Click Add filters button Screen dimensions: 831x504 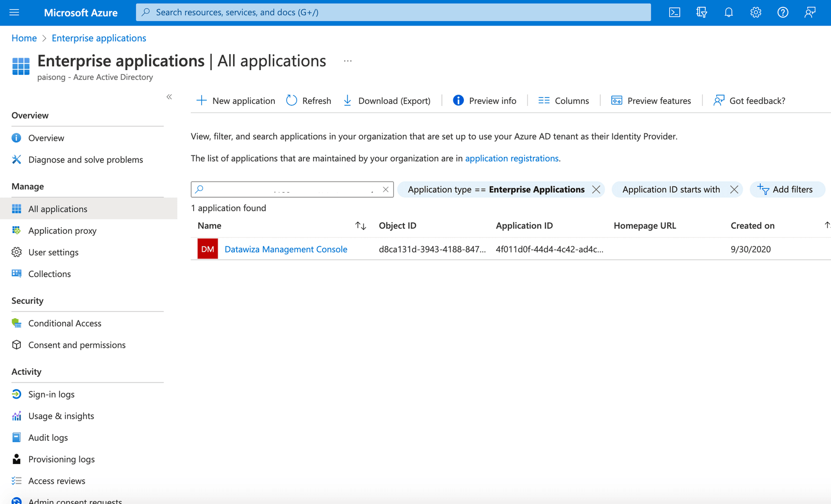(x=787, y=189)
